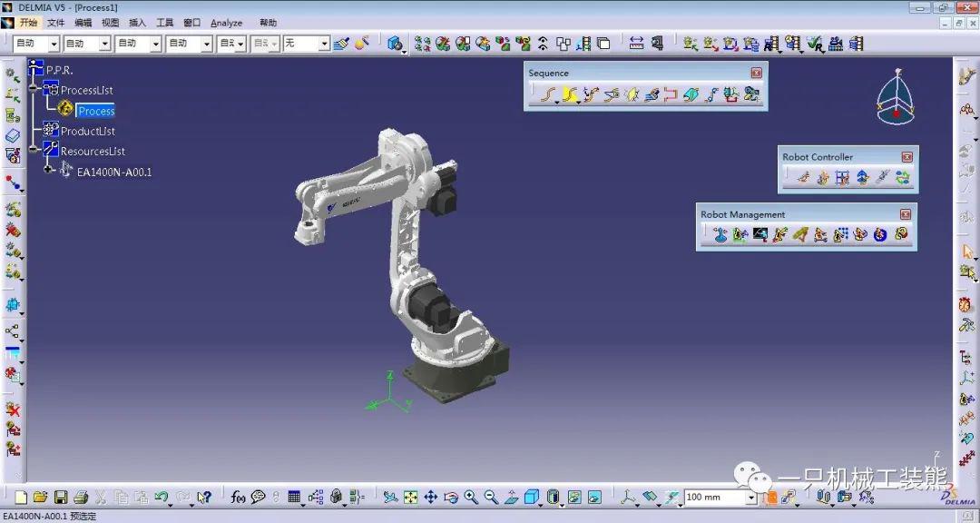Click the 100 mm value field

(x=715, y=498)
